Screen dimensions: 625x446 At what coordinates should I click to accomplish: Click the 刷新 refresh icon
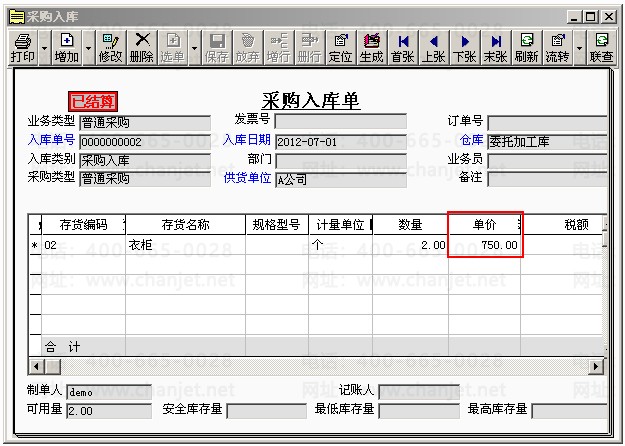527,47
